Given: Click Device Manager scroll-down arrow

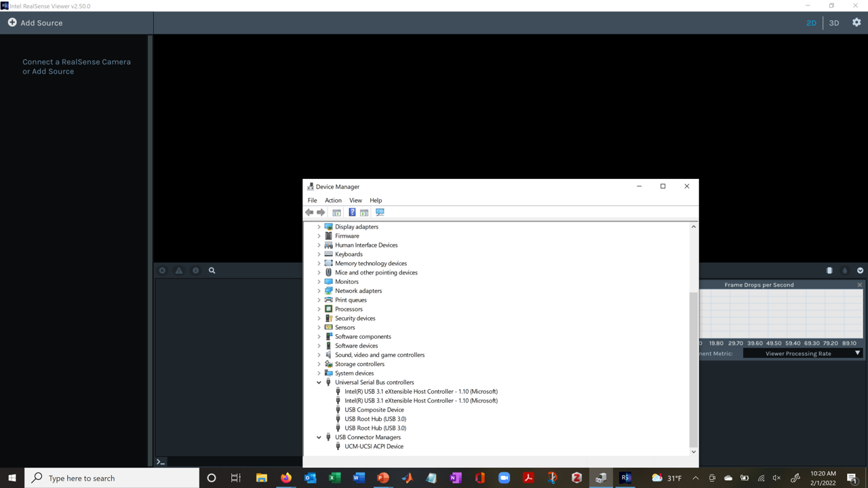Looking at the screenshot, I should click(x=693, y=451).
